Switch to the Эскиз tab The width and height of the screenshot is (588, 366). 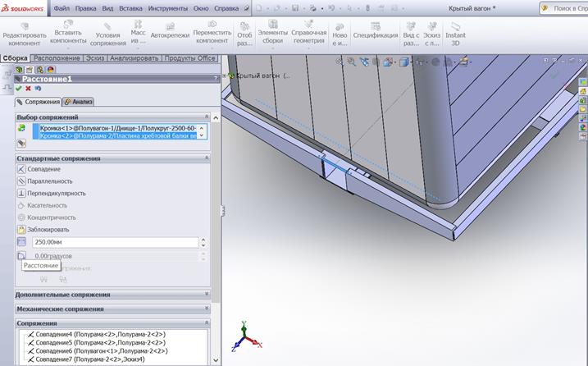pos(94,58)
